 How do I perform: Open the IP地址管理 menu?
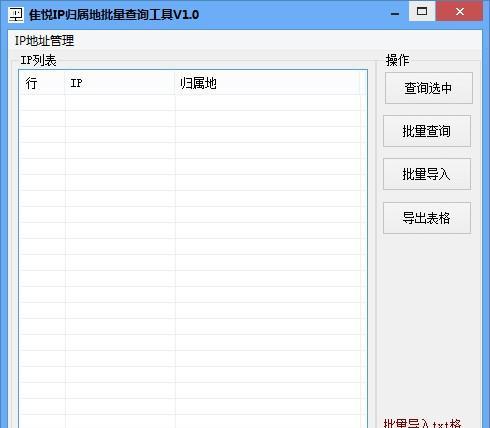[x=44, y=41]
